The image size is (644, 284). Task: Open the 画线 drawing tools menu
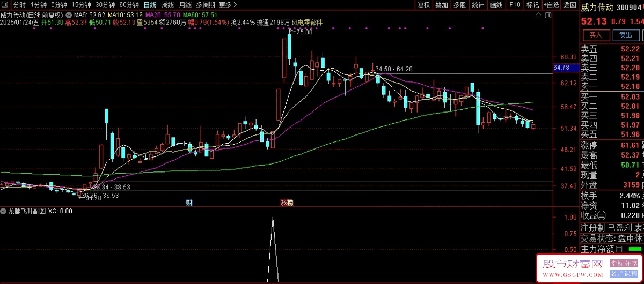496,5
